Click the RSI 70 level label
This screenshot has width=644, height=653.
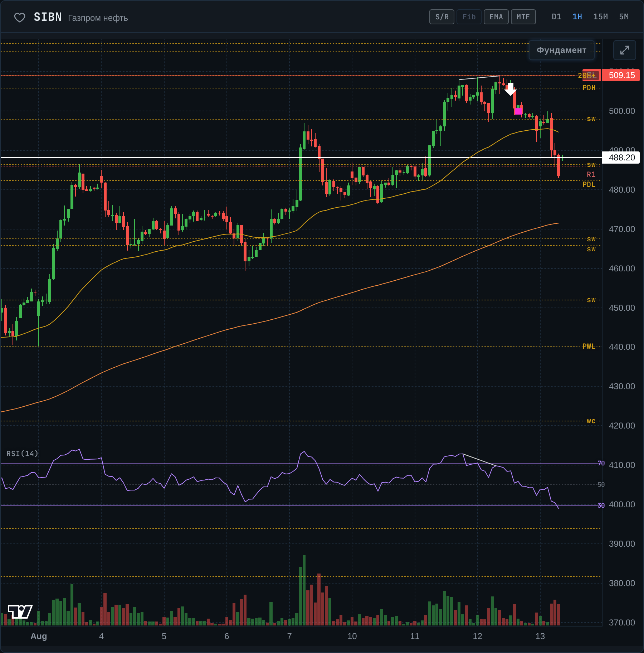pyautogui.click(x=601, y=464)
